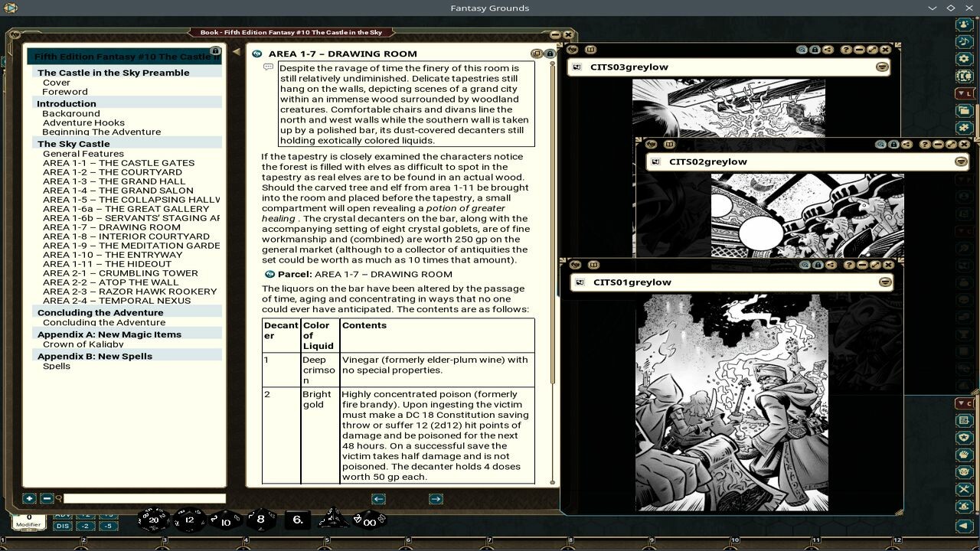Roll the percentile d100 die
The width and height of the screenshot is (980, 551).
[369, 520]
